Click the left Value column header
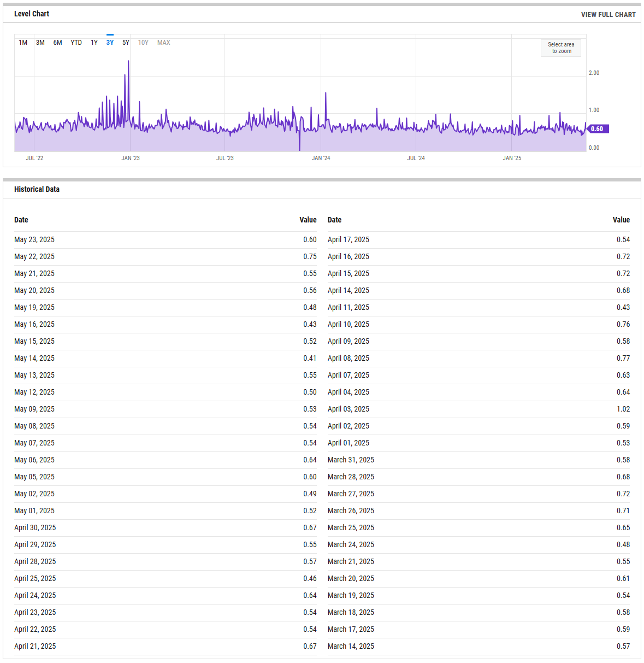 click(x=308, y=220)
